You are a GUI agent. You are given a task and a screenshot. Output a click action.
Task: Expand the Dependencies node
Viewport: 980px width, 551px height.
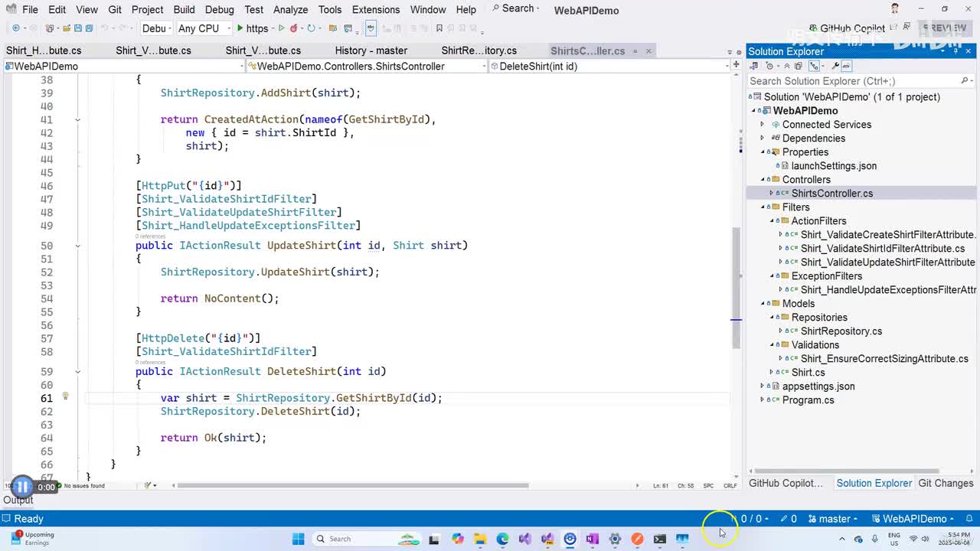762,139
